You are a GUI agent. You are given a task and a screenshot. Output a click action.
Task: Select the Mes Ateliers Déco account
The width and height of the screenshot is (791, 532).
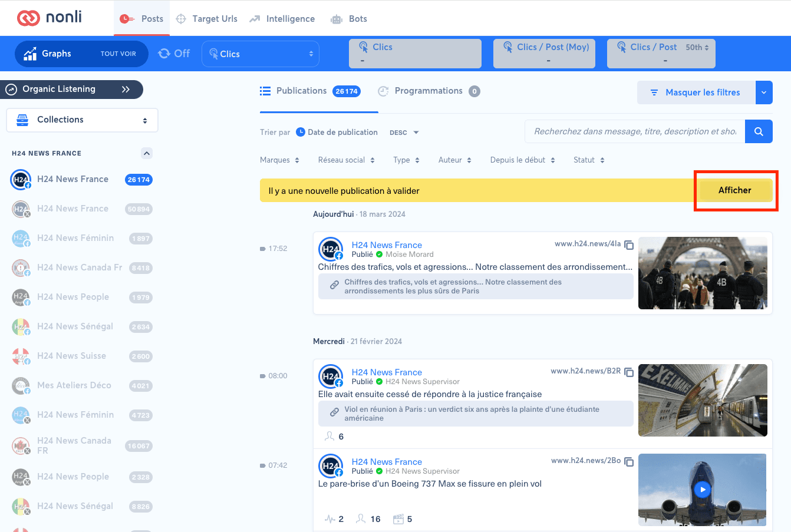pos(82,385)
